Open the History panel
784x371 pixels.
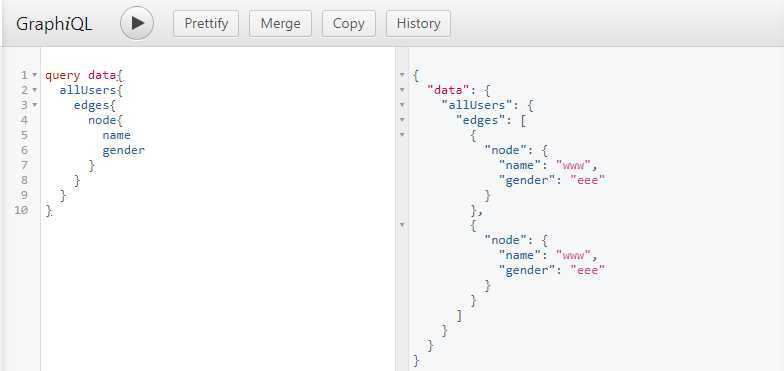point(418,24)
